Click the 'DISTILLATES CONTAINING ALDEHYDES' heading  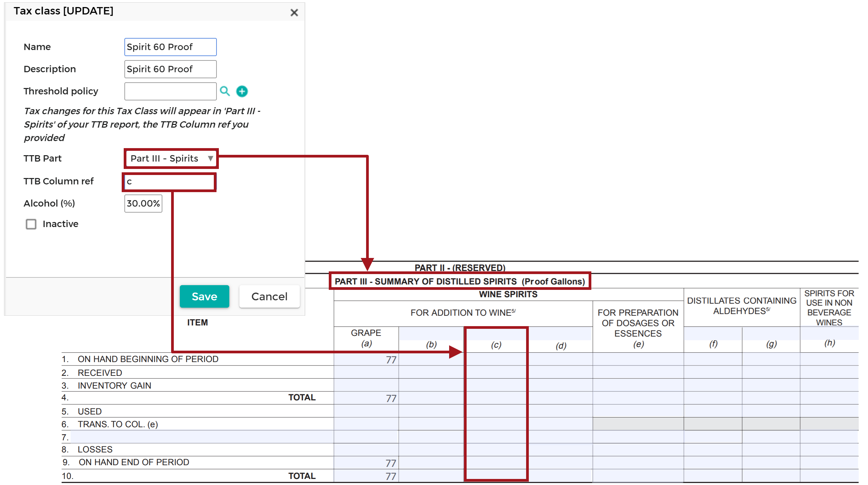742,306
